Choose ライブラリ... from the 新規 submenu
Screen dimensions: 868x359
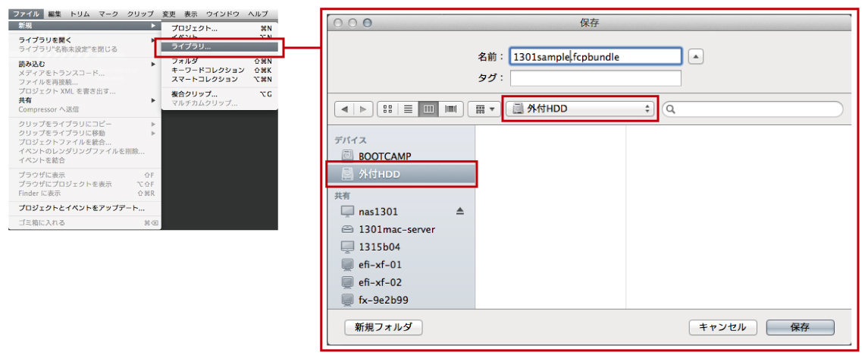[191, 47]
